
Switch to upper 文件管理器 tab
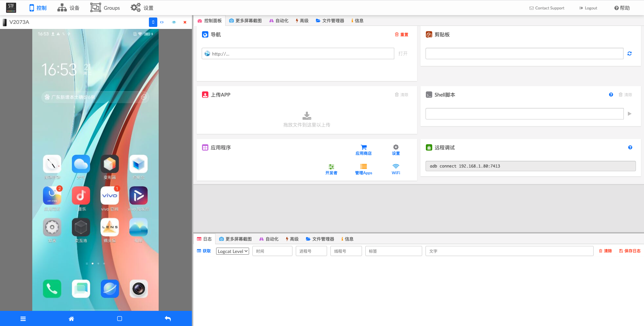[x=330, y=21]
